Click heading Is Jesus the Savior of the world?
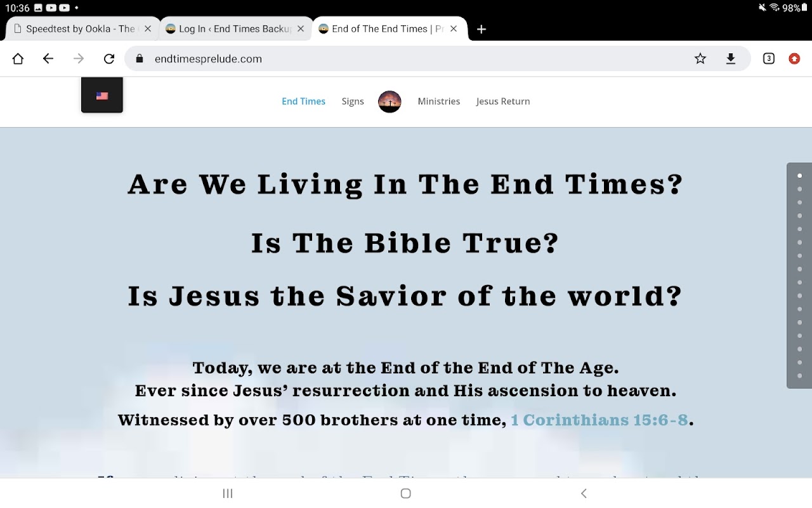The width and height of the screenshot is (812, 508). [x=405, y=297]
